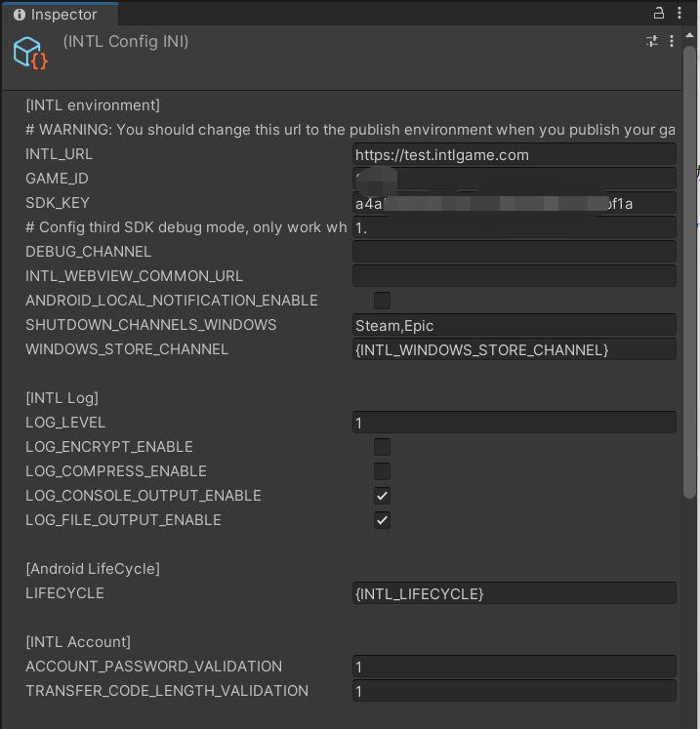This screenshot has width=700, height=729.
Task: Select the LOG_LEVEL value field
Action: coord(514,423)
